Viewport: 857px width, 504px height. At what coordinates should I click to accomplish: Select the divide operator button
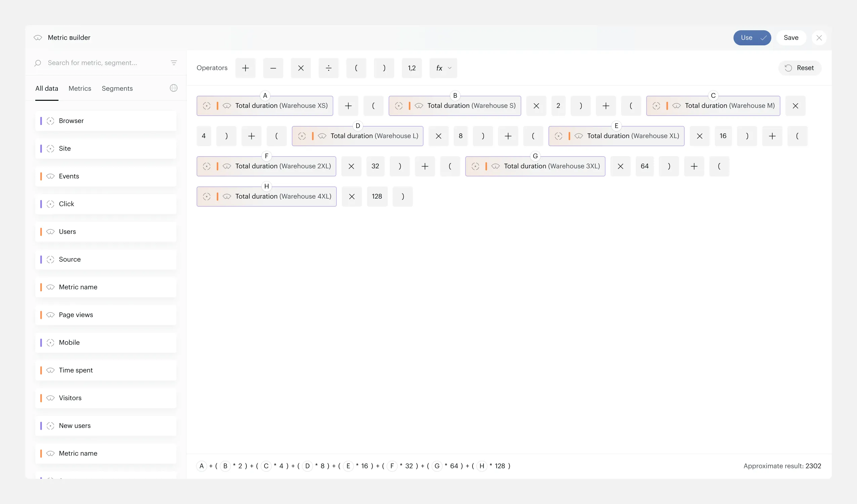pos(329,68)
